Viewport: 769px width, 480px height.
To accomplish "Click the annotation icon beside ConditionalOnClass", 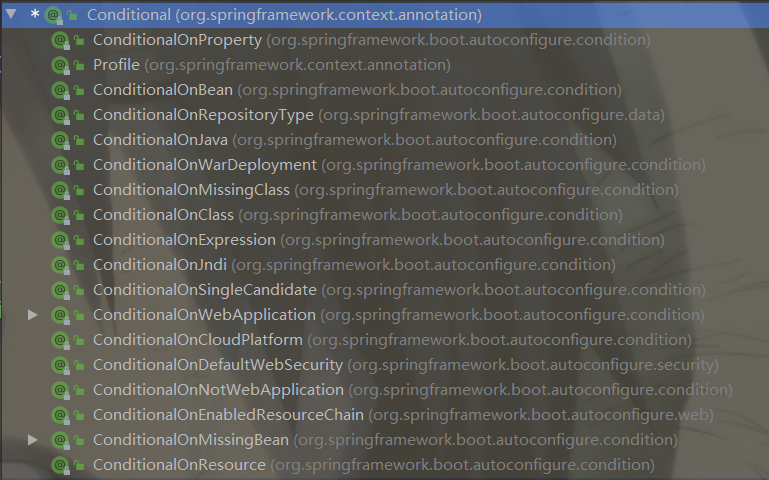I will point(59,215).
